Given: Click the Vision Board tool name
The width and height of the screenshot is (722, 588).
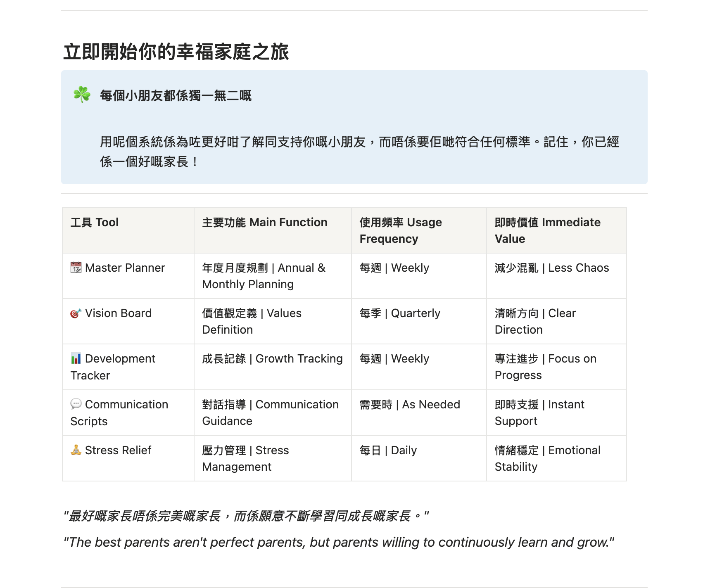Looking at the screenshot, I should (118, 313).
